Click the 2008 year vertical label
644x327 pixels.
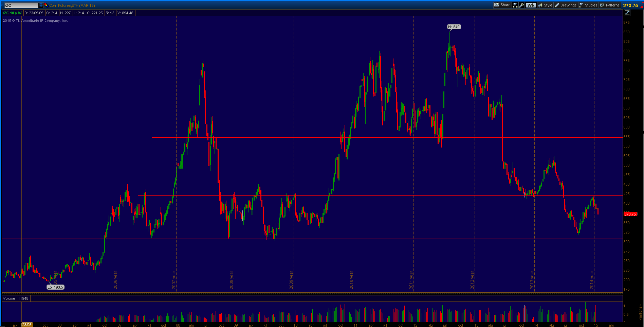(x=232, y=280)
